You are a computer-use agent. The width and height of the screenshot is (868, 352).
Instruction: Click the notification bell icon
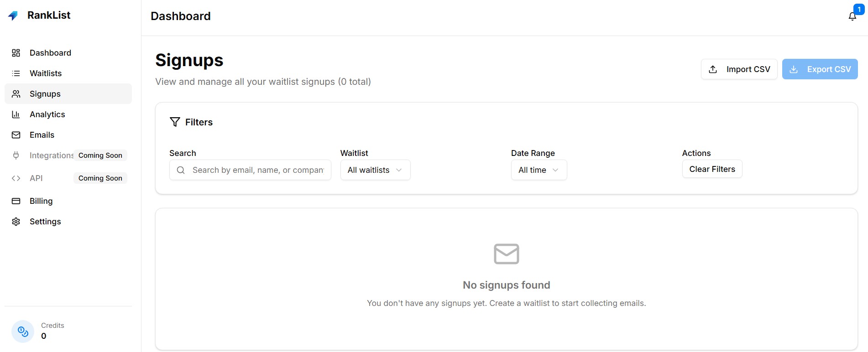point(852,16)
